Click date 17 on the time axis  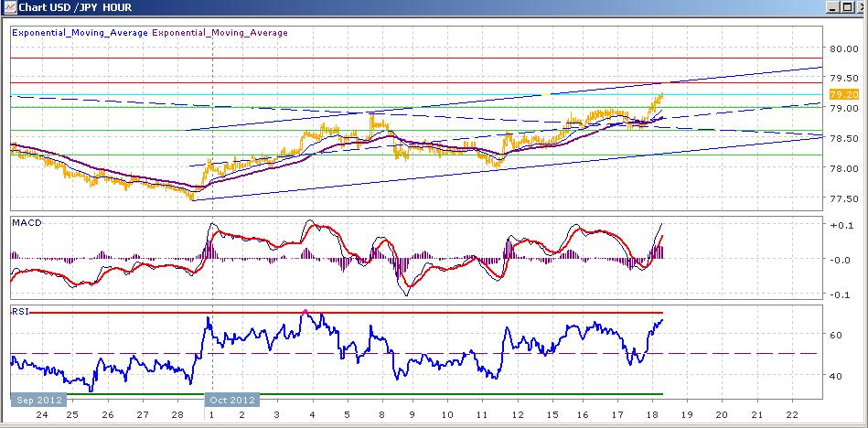(x=617, y=414)
